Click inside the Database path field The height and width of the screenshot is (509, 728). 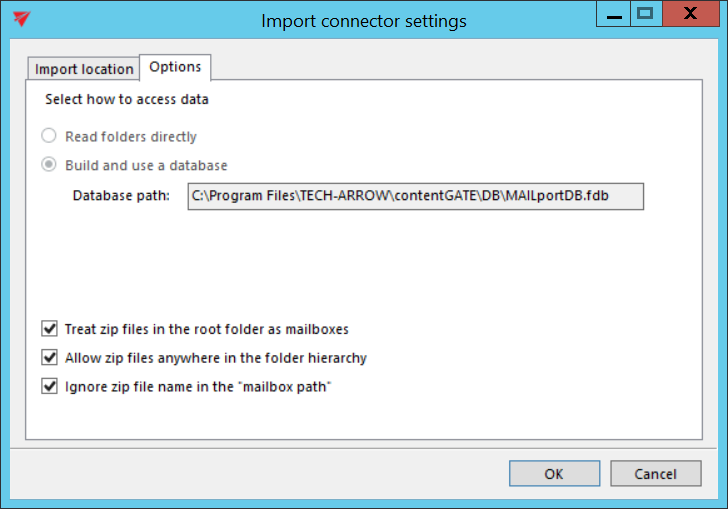[415, 195]
